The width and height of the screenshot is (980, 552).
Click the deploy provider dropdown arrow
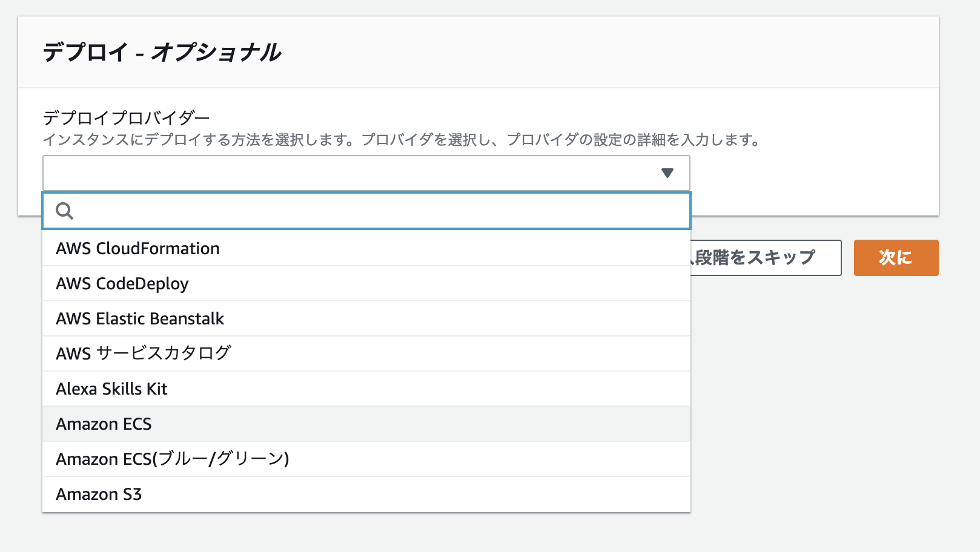coord(667,173)
